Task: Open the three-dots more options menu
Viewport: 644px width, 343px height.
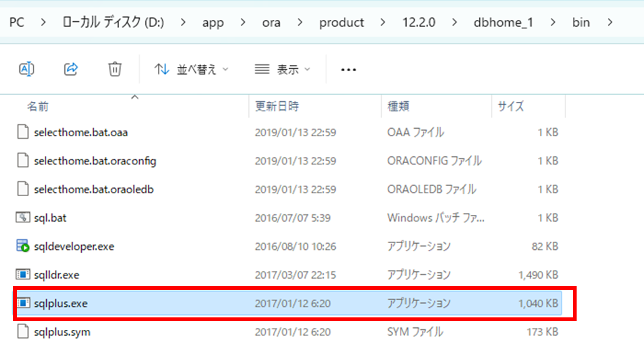Action: (x=348, y=70)
